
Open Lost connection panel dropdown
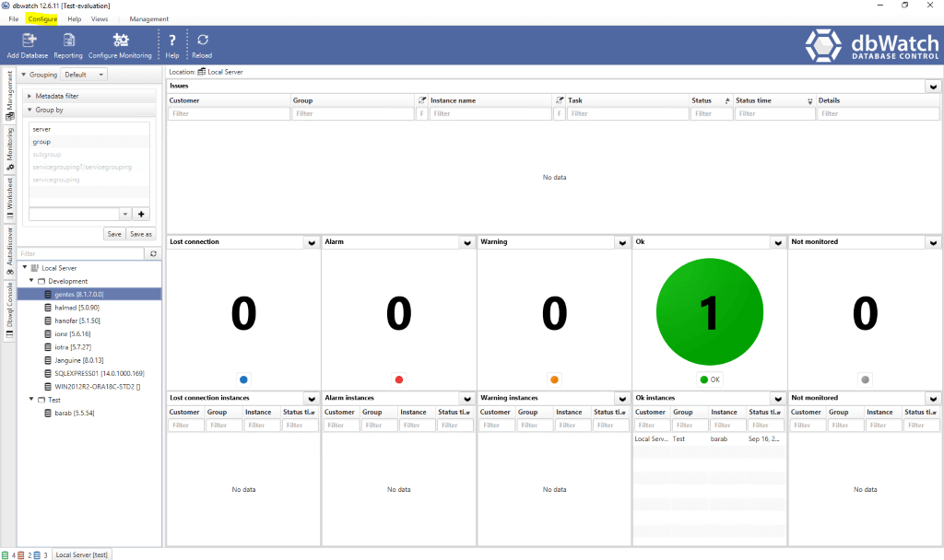(312, 242)
